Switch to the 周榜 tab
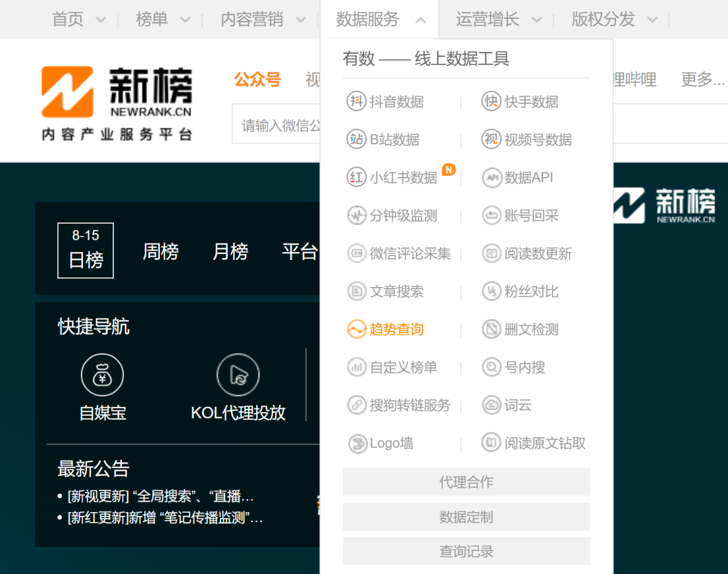The height and width of the screenshot is (574, 728). (160, 252)
